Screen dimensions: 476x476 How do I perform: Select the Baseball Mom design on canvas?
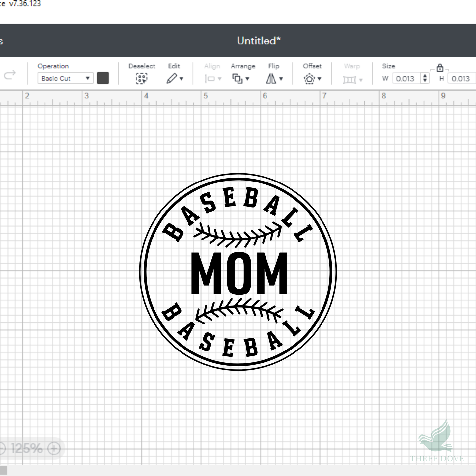click(x=238, y=272)
